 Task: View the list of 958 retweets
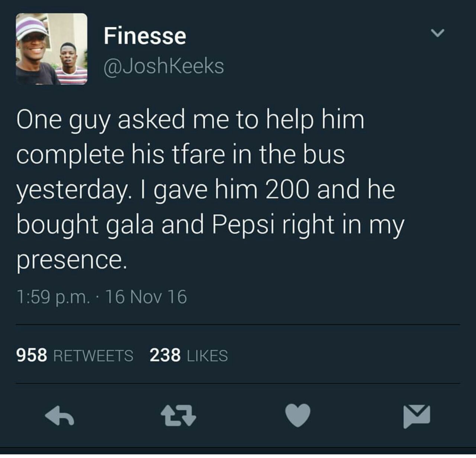(x=74, y=355)
